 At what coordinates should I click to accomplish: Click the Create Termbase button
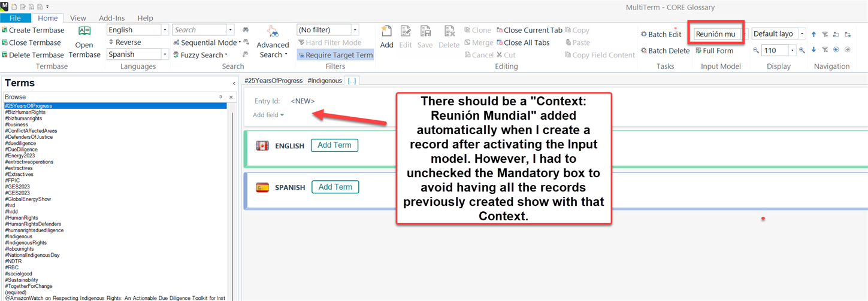click(33, 30)
